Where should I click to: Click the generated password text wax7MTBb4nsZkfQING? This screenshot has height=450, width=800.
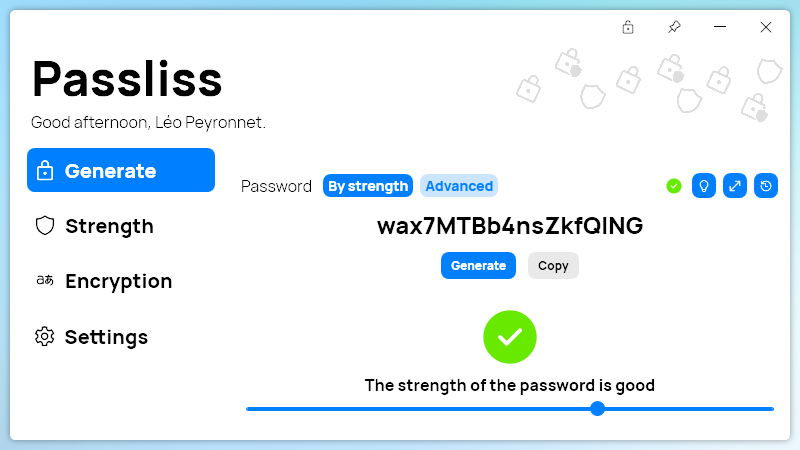click(x=510, y=226)
